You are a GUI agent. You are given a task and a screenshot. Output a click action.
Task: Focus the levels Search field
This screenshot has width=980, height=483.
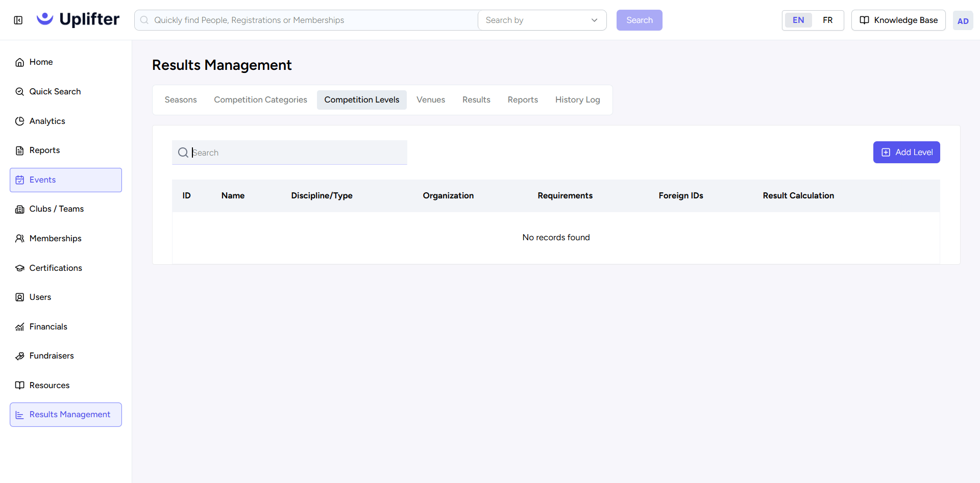click(x=289, y=152)
